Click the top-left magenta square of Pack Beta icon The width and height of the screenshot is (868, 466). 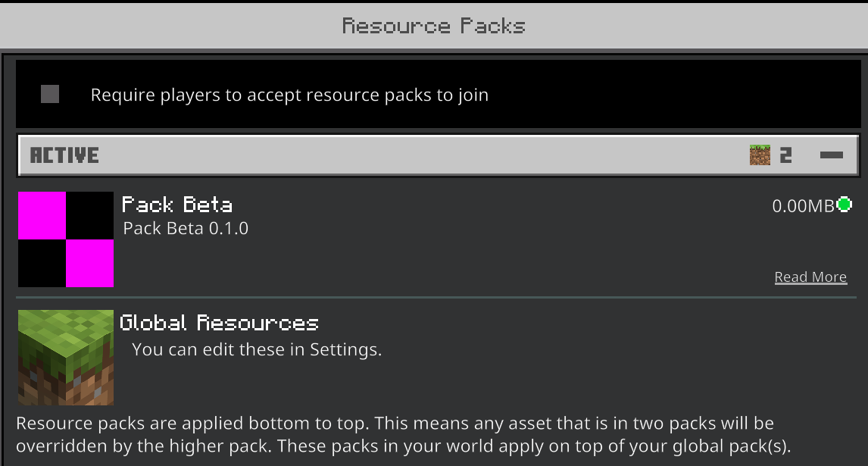click(42, 216)
